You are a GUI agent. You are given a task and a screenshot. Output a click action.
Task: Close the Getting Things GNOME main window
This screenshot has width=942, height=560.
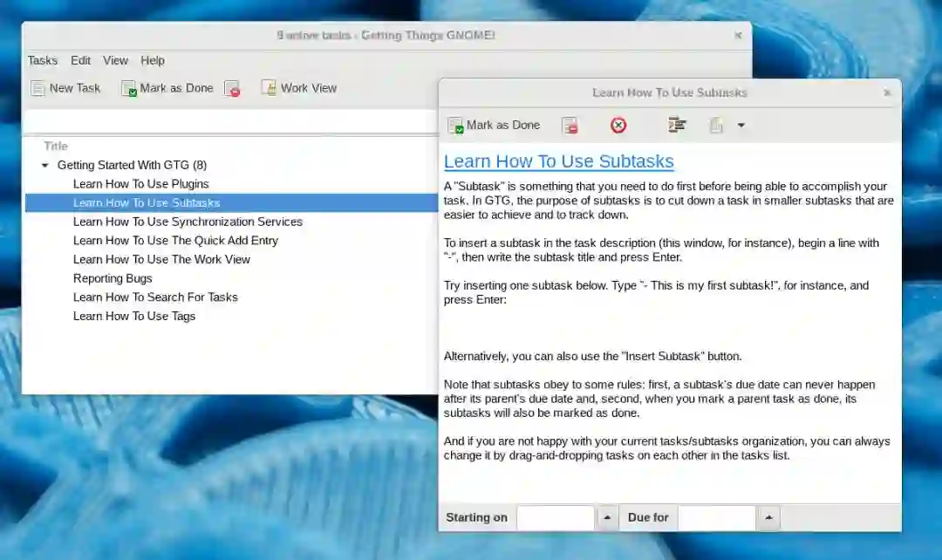coord(738,36)
